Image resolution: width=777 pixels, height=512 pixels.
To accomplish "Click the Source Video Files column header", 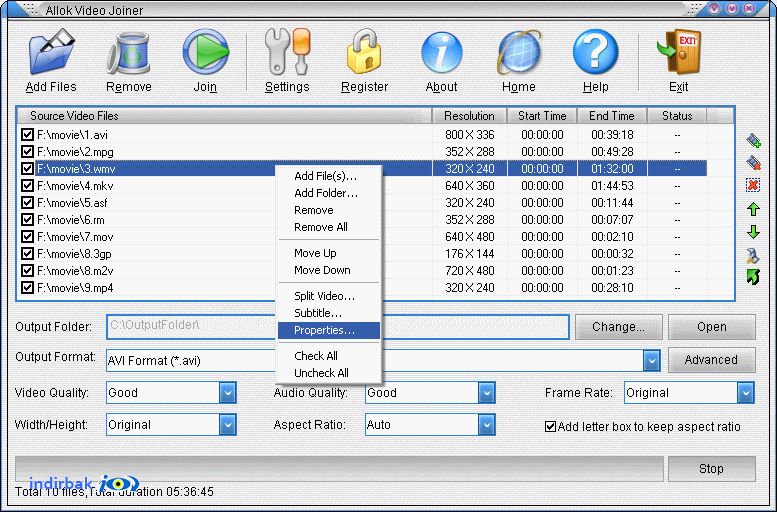I will 225,116.
